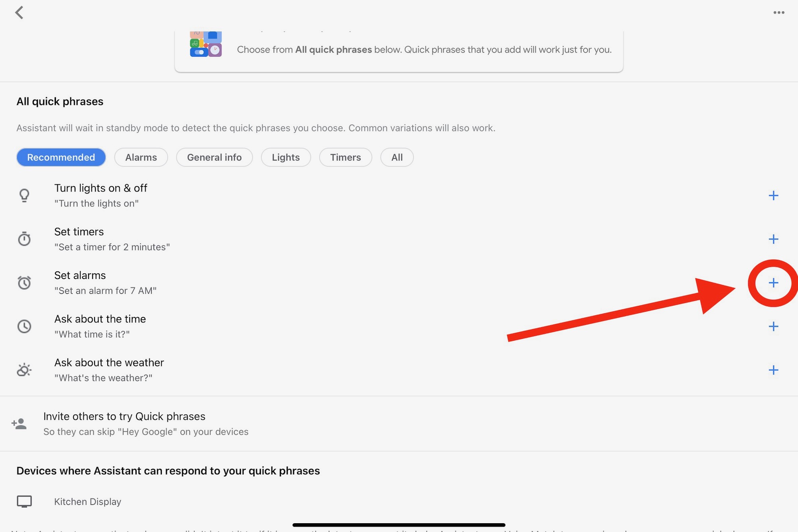Click the display icon for Kitchen Display
This screenshot has height=532, width=798.
pyautogui.click(x=24, y=501)
